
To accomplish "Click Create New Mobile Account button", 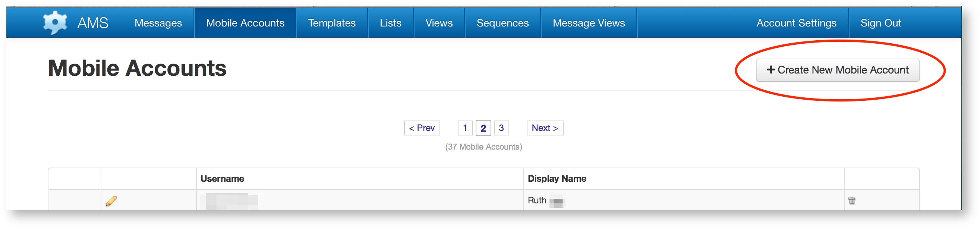I will [838, 70].
